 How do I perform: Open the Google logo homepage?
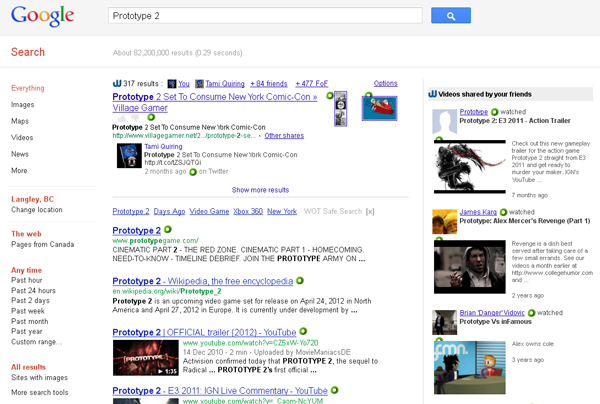(x=42, y=16)
